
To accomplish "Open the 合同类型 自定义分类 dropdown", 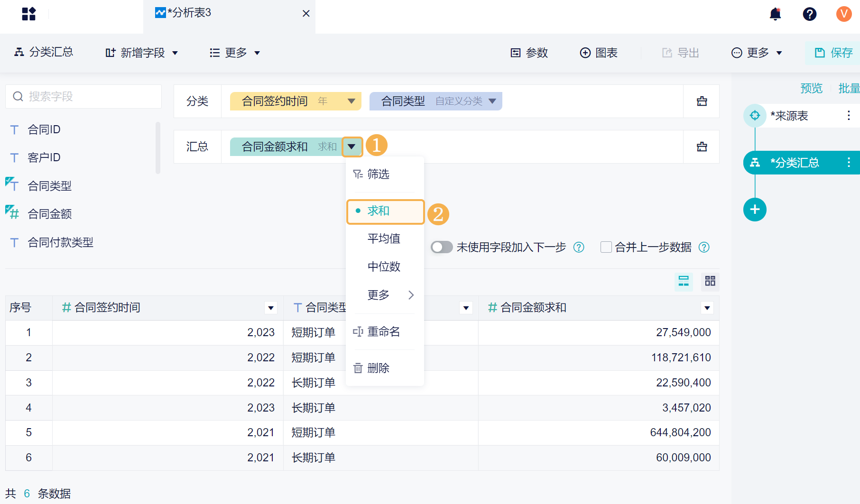I will click(492, 101).
